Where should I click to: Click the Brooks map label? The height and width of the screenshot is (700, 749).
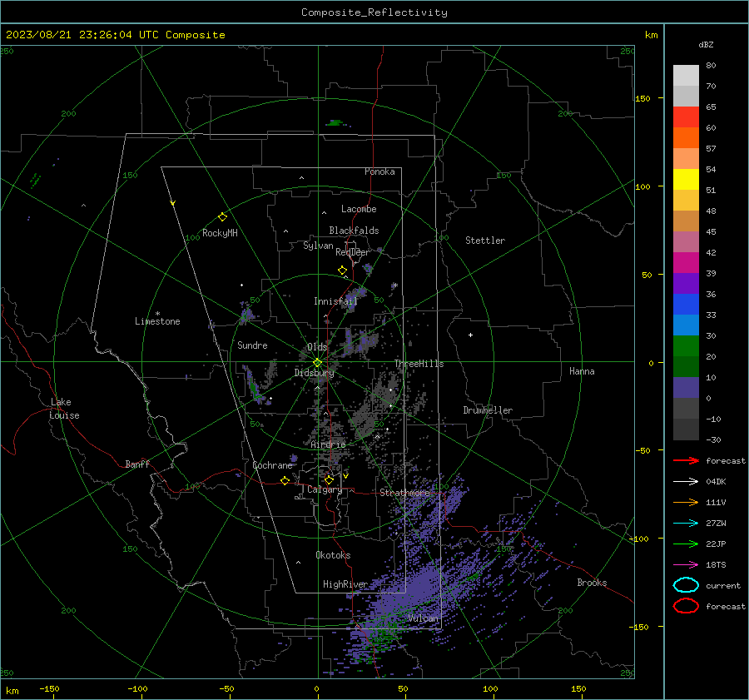tap(592, 583)
